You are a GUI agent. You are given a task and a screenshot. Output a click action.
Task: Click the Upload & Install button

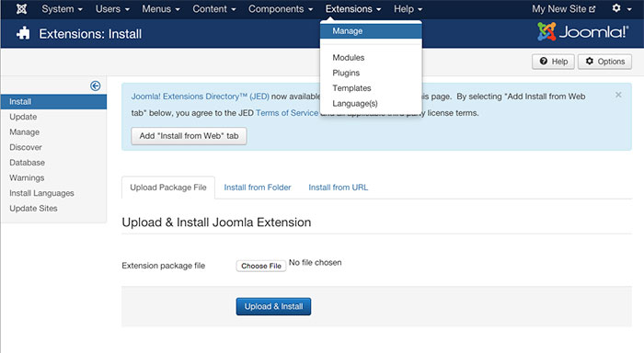point(273,307)
